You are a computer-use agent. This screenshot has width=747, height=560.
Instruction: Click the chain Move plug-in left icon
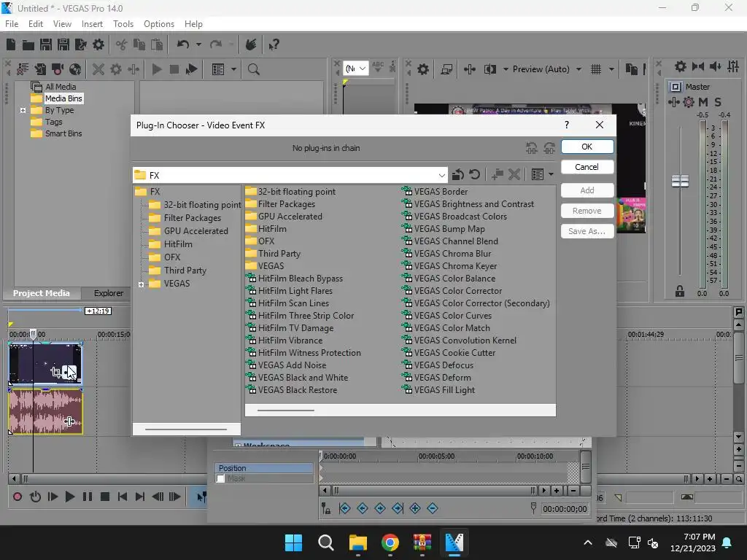coord(532,148)
